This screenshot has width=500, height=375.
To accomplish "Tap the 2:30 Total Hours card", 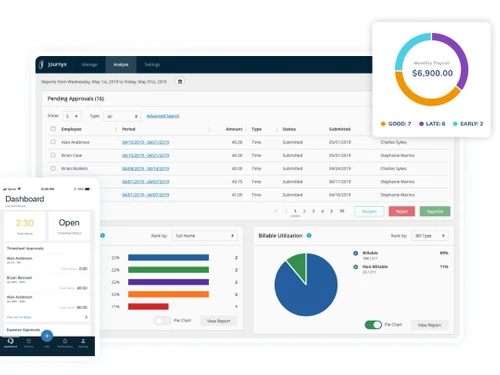I will [x=25, y=226].
